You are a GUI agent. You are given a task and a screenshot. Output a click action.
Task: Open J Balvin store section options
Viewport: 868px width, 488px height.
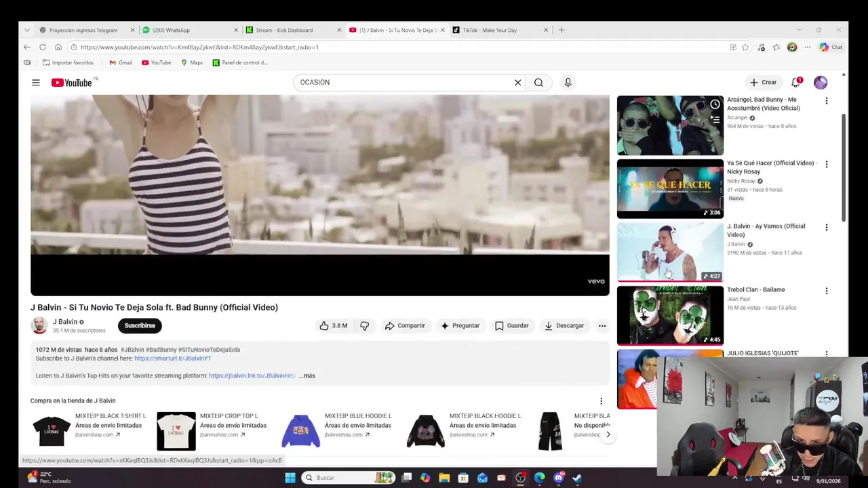601,401
